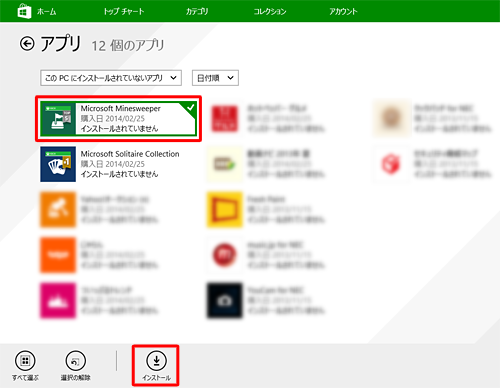The width and height of the screenshot is (500, 388).
Task: Click the 選択の解除 clear-selection icon
Action: click(76, 361)
